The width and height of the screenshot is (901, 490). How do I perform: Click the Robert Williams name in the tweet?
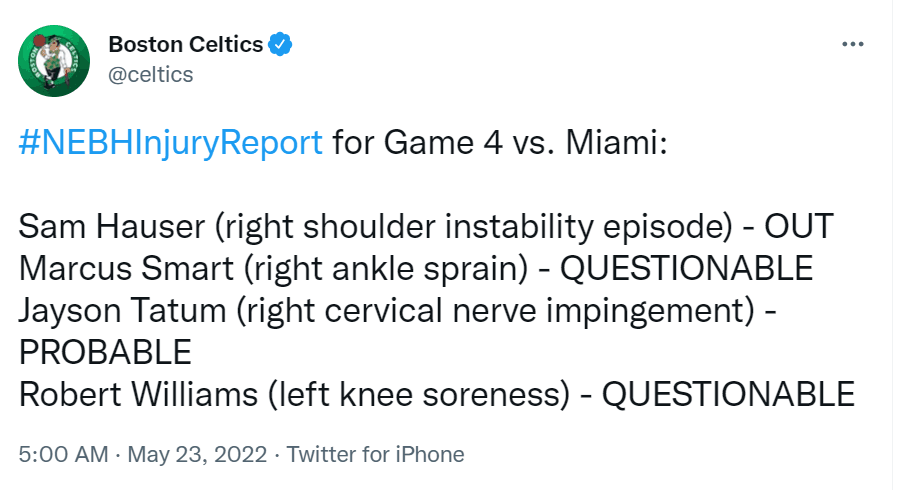(x=138, y=394)
